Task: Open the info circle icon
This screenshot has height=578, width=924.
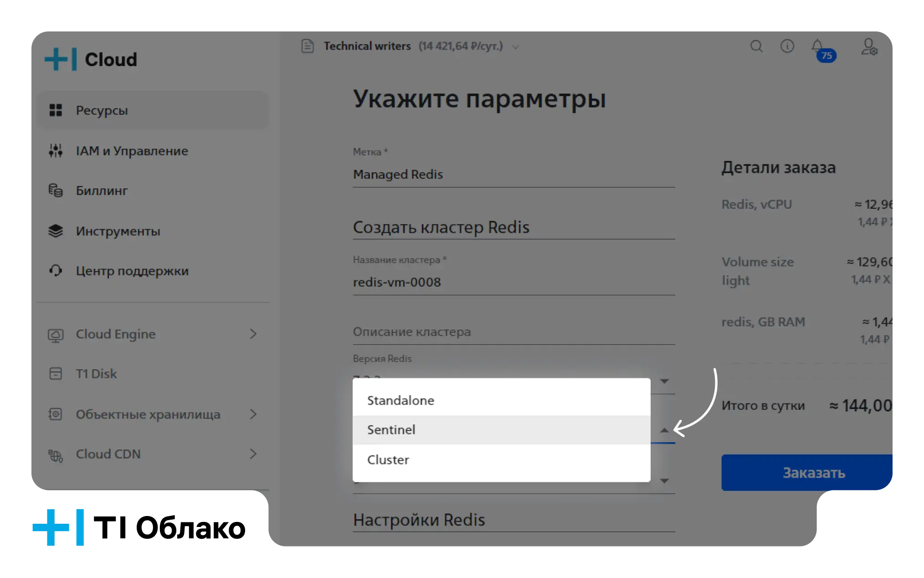Action: [787, 46]
